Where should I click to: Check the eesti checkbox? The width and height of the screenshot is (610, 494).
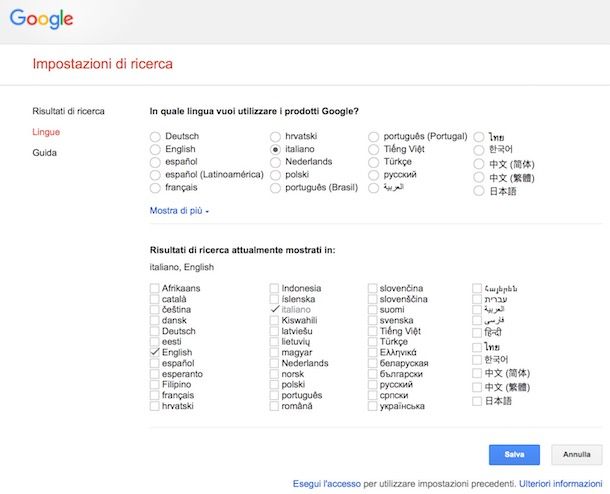[x=154, y=342]
